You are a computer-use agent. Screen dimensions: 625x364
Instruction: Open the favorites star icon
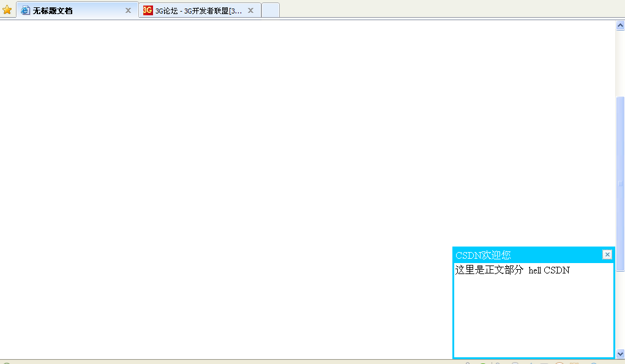(7, 10)
